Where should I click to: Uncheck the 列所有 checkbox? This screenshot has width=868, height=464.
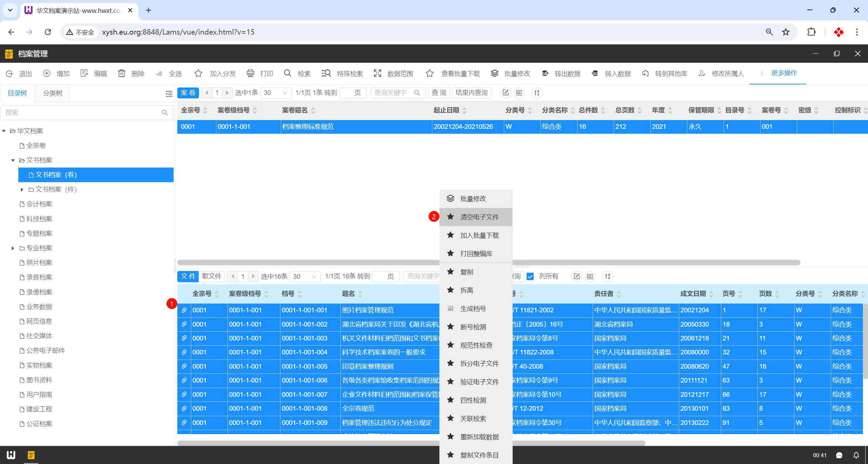(530, 276)
